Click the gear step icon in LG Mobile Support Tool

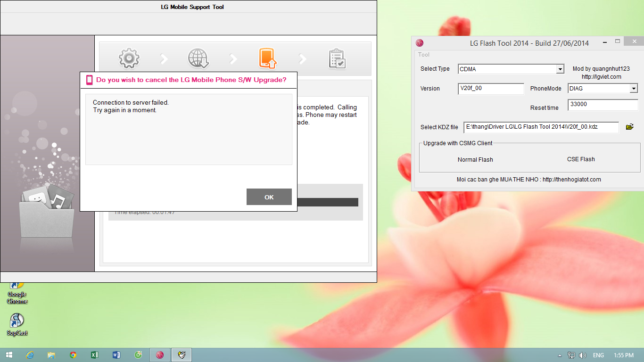point(129,58)
